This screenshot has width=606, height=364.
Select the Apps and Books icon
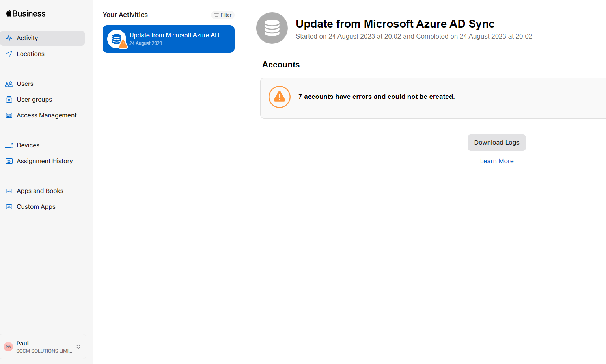pyautogui.click(x=9, y=191)
